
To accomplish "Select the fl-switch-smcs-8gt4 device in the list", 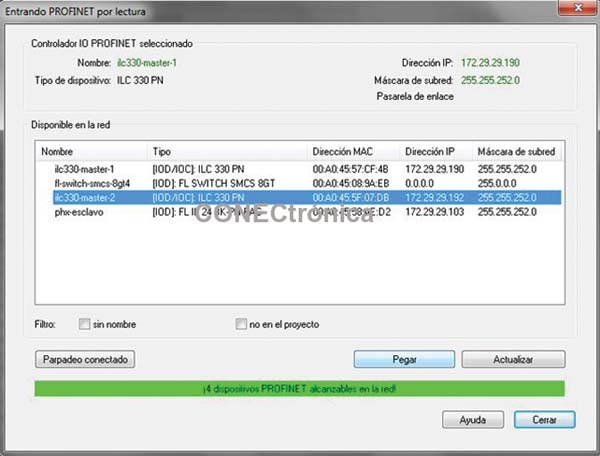I will pos(92,184).
